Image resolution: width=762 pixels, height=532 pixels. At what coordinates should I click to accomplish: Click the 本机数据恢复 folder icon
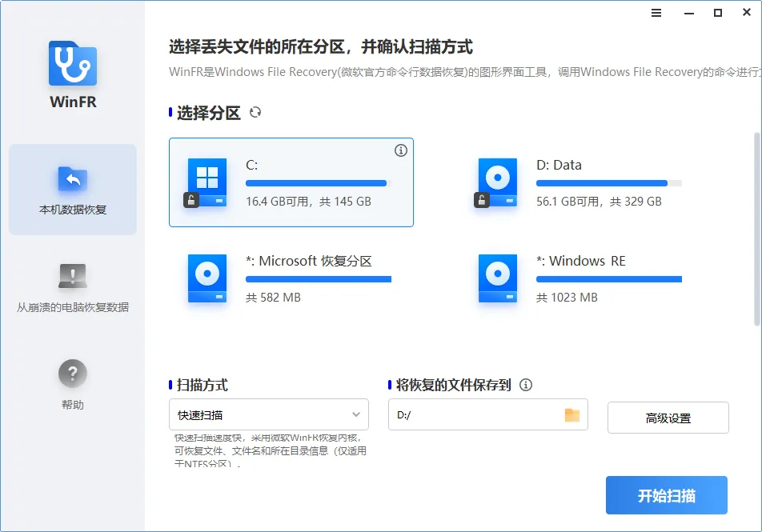(x=72, y=179)
